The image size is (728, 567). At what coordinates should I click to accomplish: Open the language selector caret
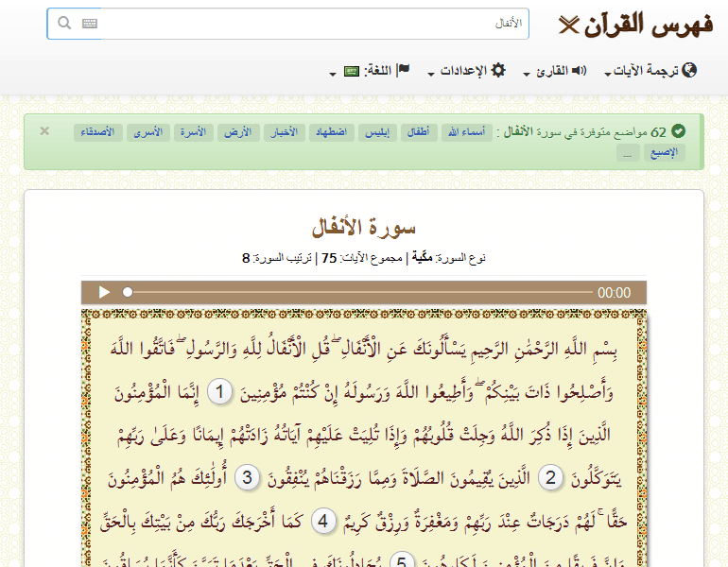pyautogui.click(x=333, y=74)
